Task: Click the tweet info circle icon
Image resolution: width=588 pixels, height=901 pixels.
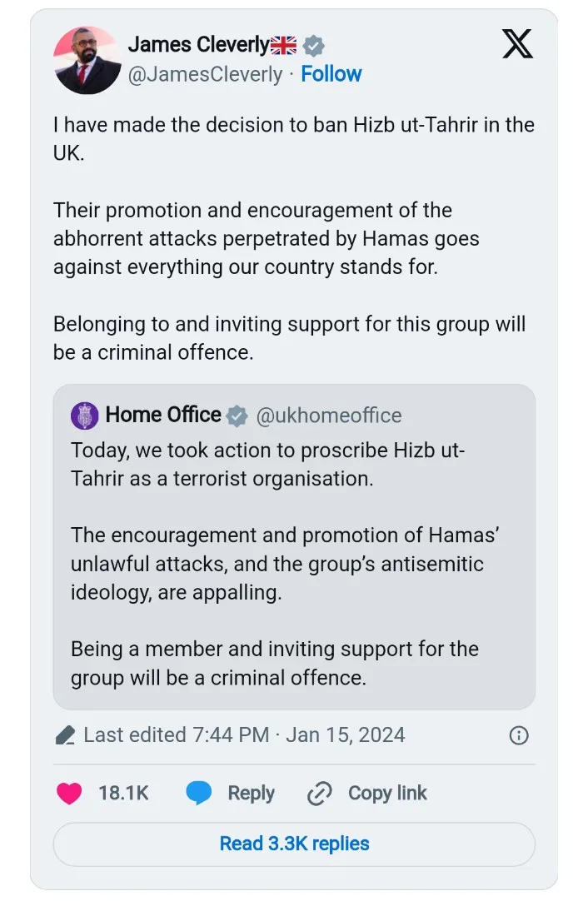Action: (x=519, y=735)
